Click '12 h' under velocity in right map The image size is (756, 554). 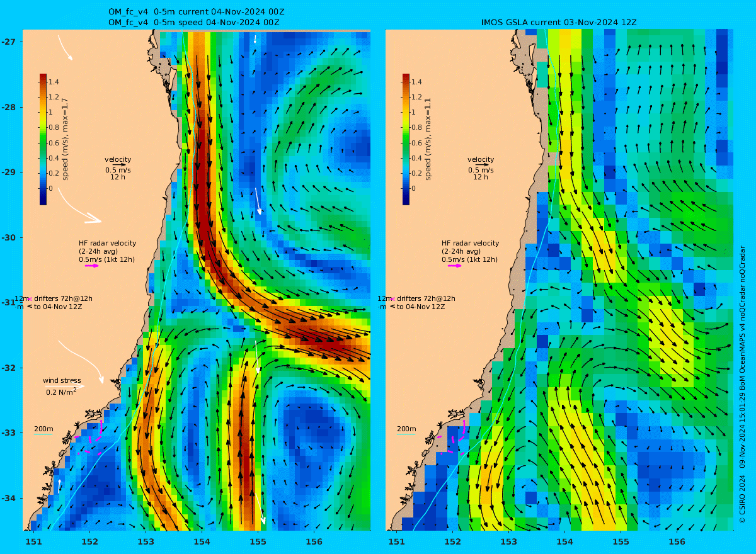point(481,177)
